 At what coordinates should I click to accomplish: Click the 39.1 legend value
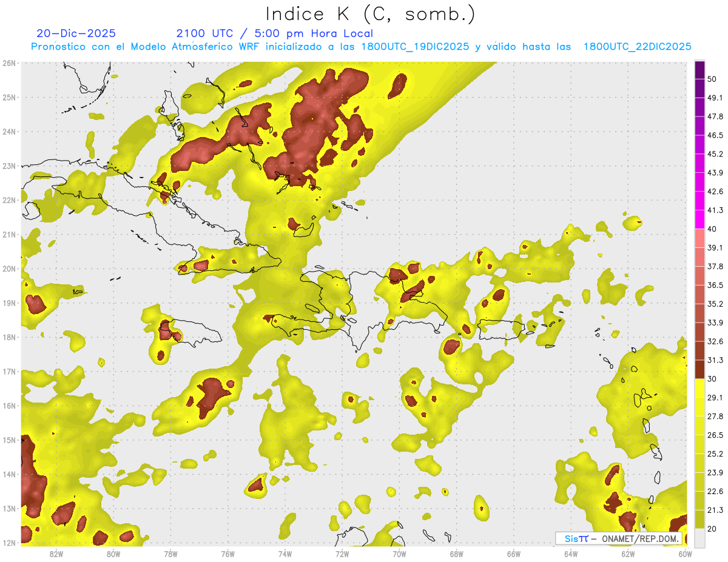click(715, 247)
